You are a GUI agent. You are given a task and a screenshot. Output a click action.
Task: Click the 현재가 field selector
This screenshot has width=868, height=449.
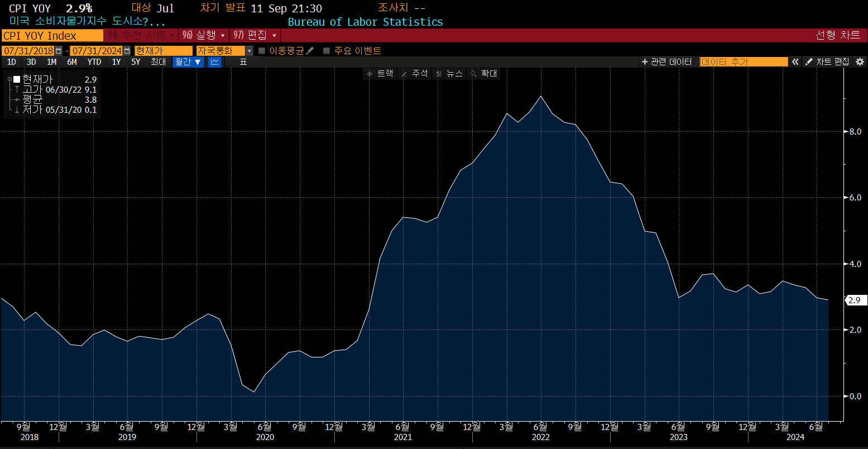164,51
